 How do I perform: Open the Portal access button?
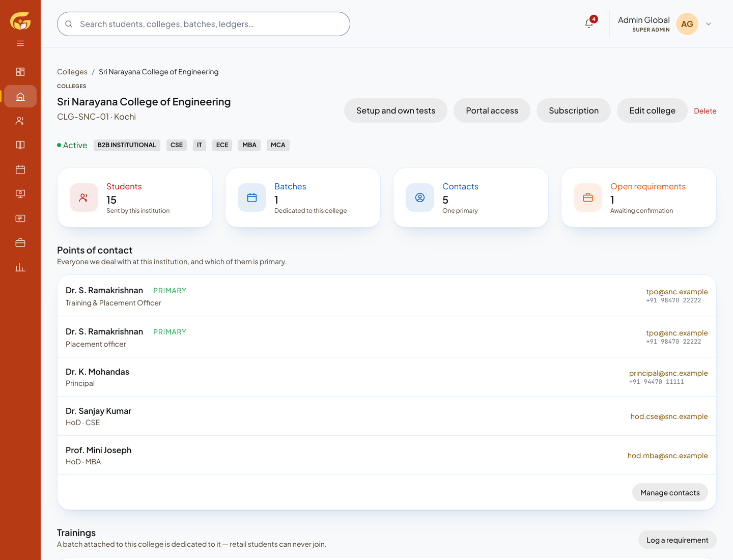pyautogui.click(x=492, y=110)
